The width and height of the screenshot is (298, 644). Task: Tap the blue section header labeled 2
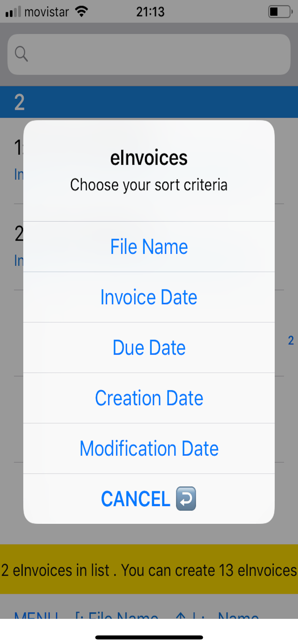149,102
